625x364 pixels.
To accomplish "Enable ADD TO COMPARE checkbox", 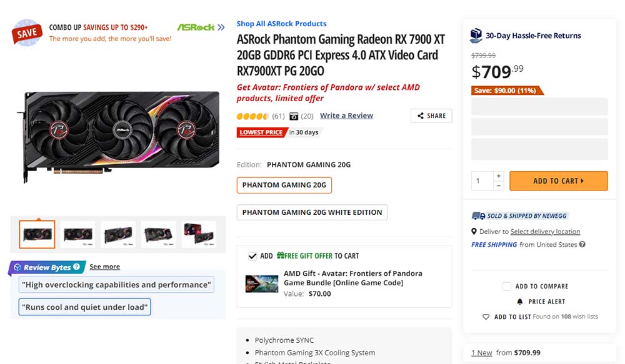I will pyautogui.click(x=507, y=286).
